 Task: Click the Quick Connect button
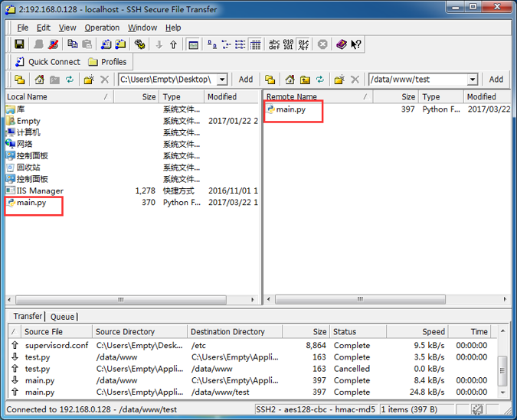point(47,62)
